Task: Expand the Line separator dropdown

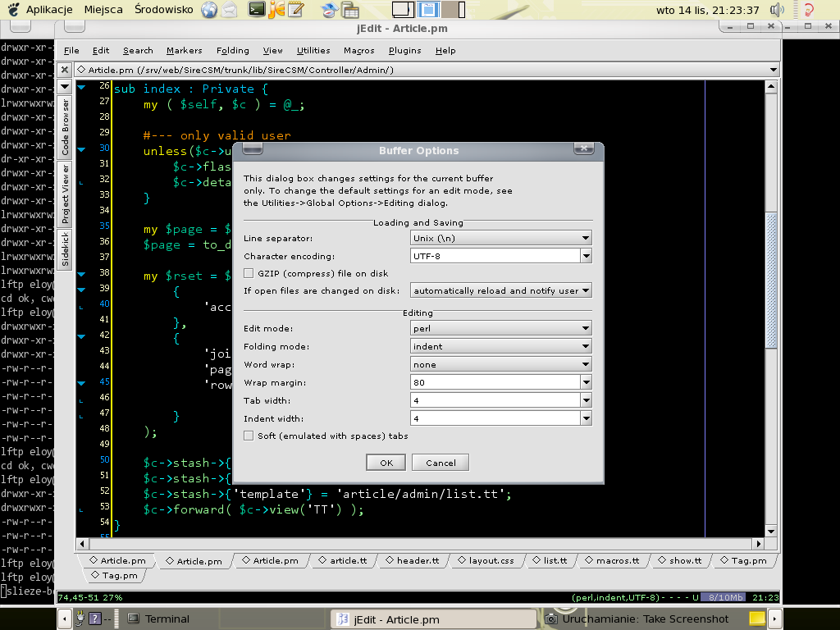Action: 501,238
